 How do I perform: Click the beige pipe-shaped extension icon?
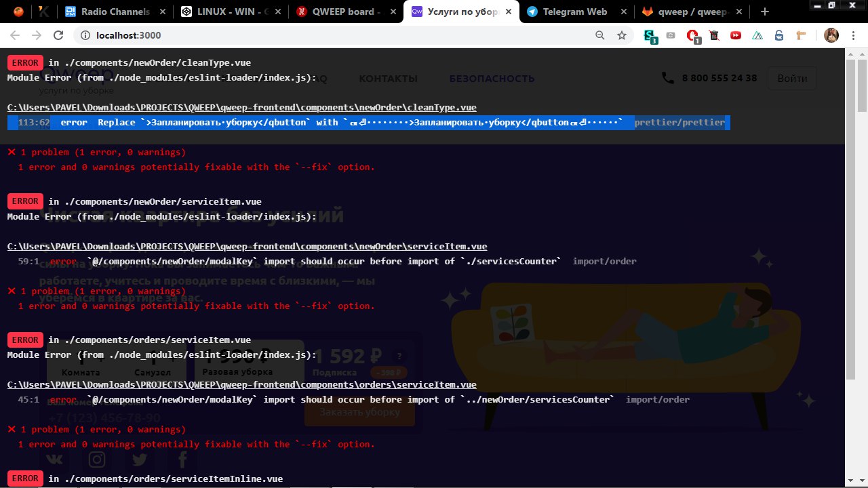[x=801, y=35]
